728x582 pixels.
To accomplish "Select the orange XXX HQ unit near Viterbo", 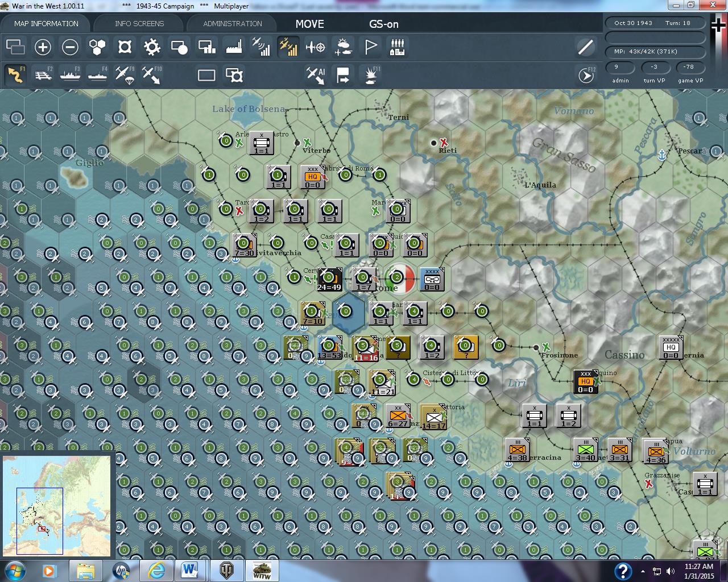I will click(x=312, y=177).
